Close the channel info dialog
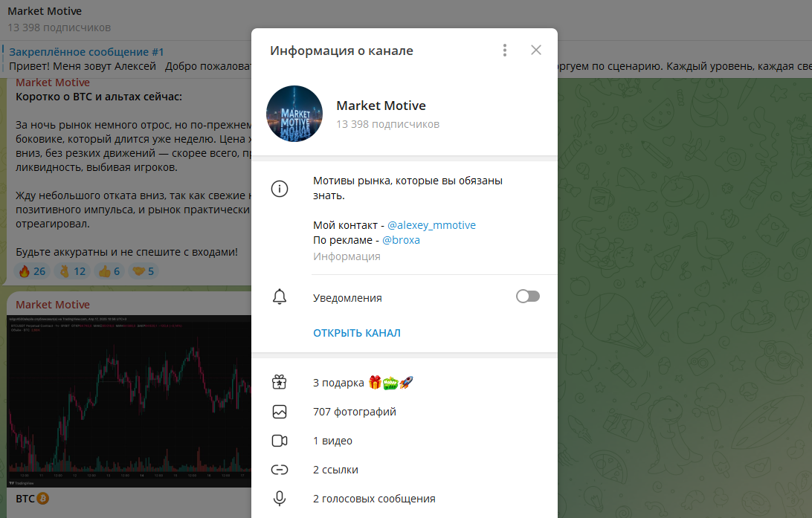This screenshot has width=812, height=518. click(x=536, y=51)
